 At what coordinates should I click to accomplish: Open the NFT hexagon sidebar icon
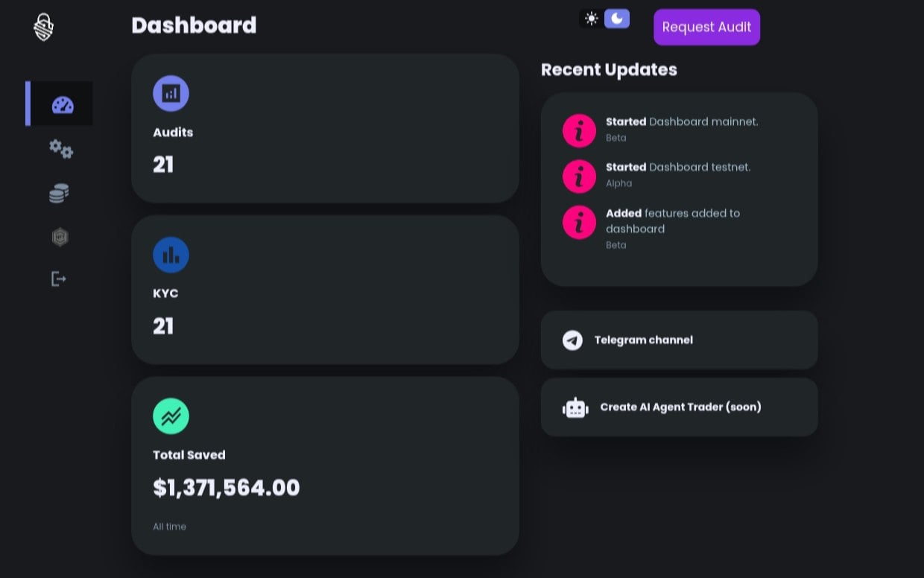coord(60,237)
